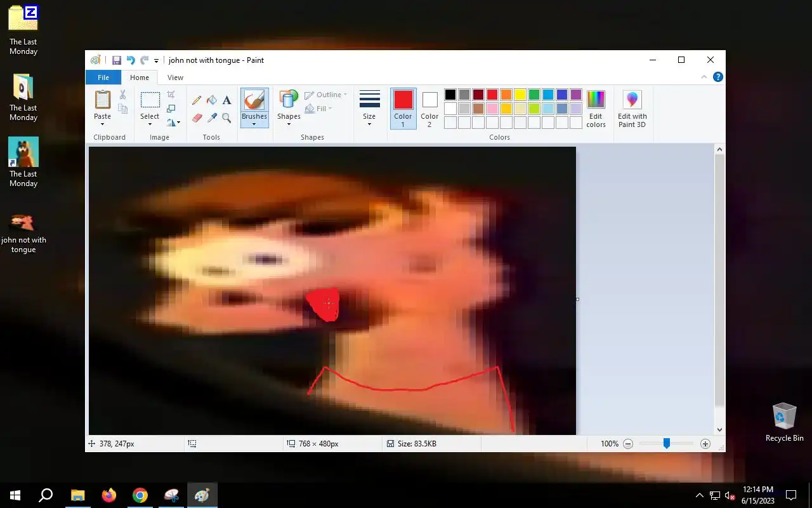The height and width of the screenshot is (508, 812).
Task: Click zoom out minus button in status bar
Action: [628, 444]
